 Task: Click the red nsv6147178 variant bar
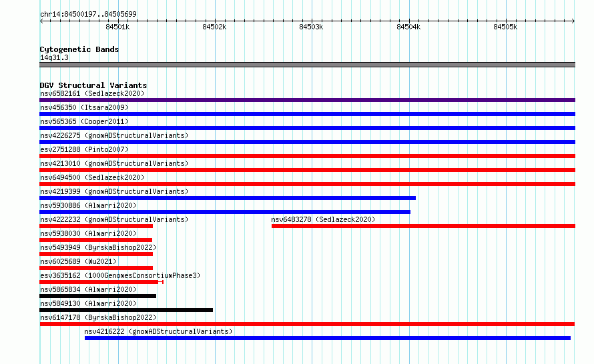307,324
